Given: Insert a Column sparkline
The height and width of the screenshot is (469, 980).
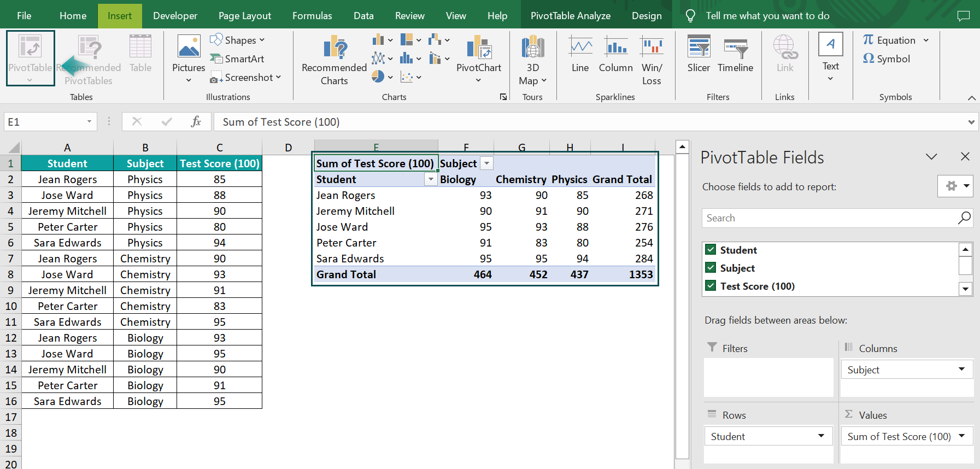Looking at the screenshot, I should (615, 54).
